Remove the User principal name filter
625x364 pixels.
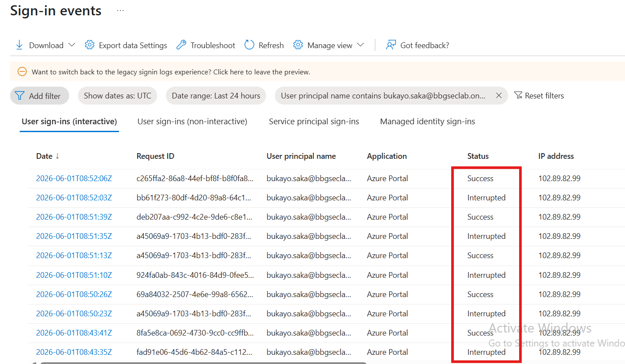click(x=499, y=96)
